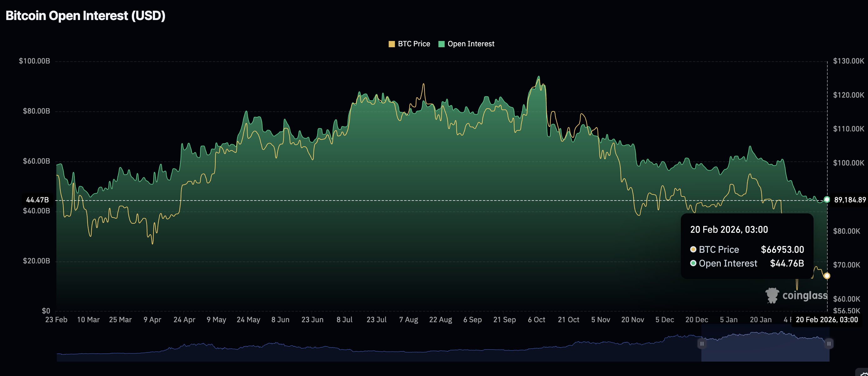Click the green dot beside the tooltip's Open Interest
868x376 pixels.
click(x=693, y=263)
